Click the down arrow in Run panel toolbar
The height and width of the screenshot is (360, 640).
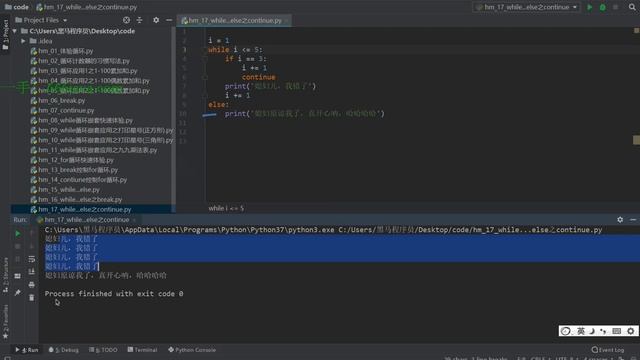pyautogui.click(x=31, y=246)
